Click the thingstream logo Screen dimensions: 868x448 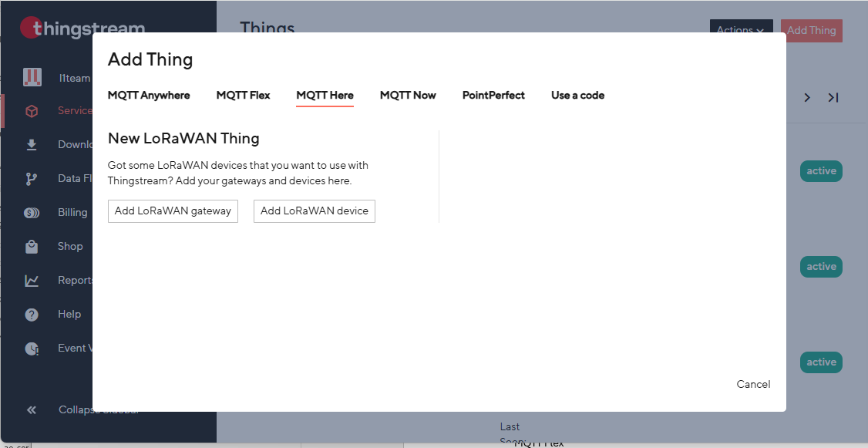click(x=82, y=29)
